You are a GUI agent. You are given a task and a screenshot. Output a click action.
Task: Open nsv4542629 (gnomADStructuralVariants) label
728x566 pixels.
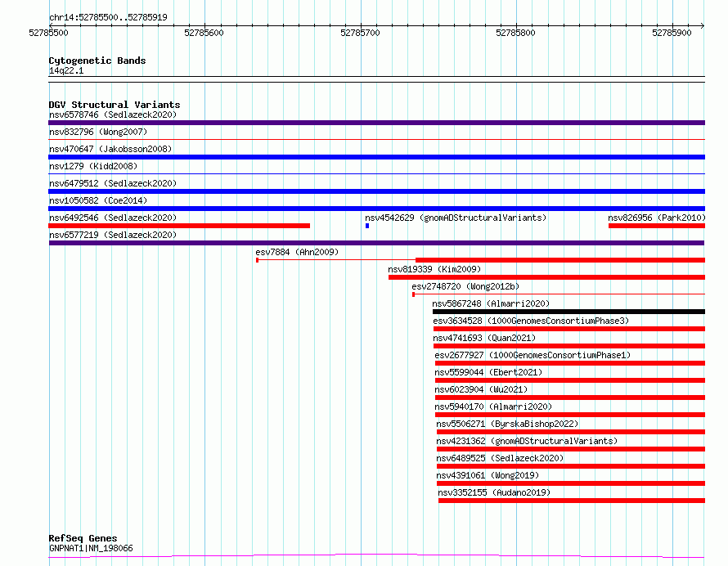(x=456, y=218)
